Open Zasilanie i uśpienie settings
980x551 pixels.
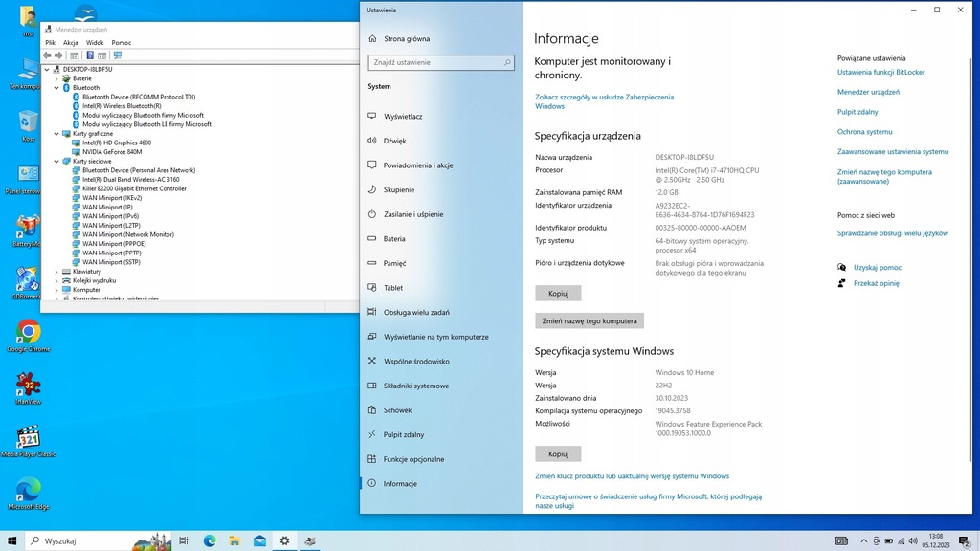click(x=413, y=213)
